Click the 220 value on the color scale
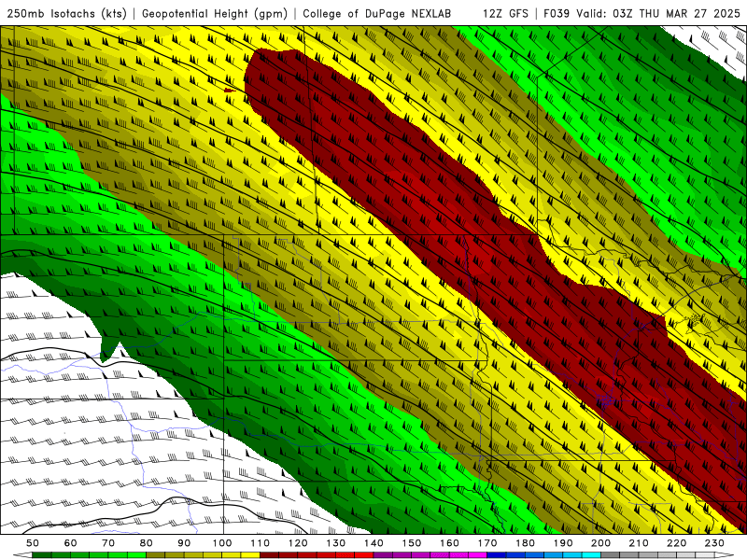The width and height of the screenshot is (747, 560). pos(677,543)
